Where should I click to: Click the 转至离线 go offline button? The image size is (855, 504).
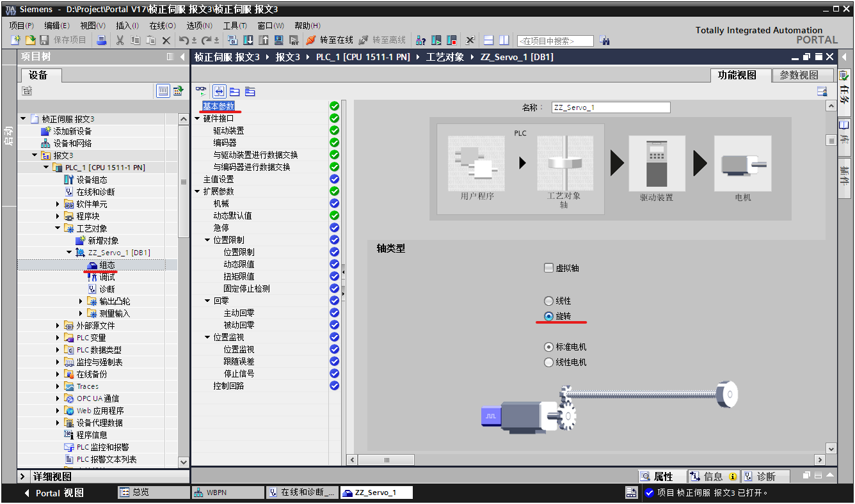click(382, 40)
